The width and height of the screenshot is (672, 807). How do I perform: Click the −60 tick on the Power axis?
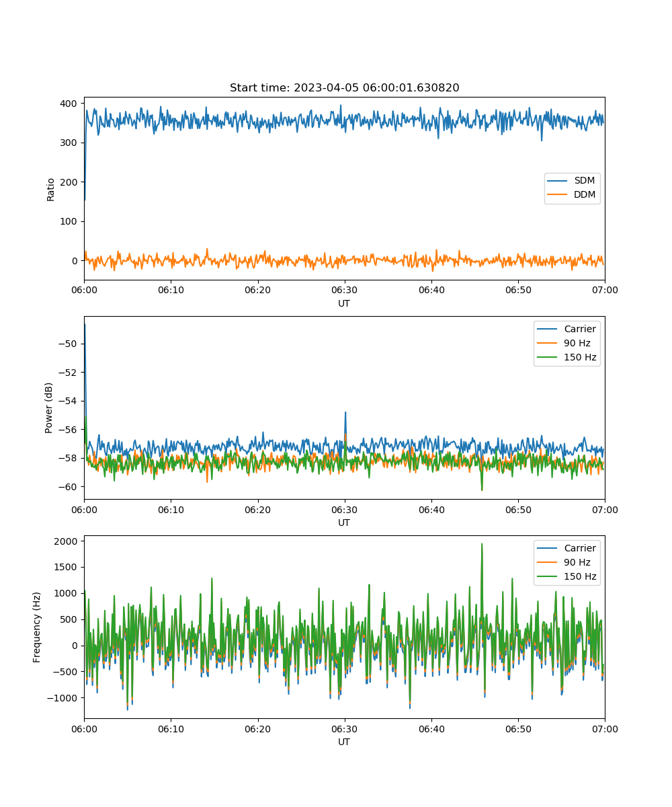click(x=69, y=486)
